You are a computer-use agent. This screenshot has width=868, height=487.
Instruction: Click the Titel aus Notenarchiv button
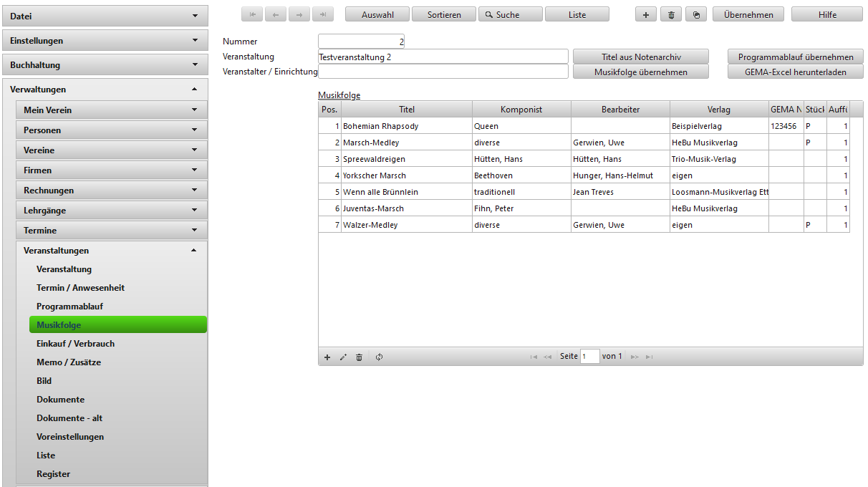640,57
